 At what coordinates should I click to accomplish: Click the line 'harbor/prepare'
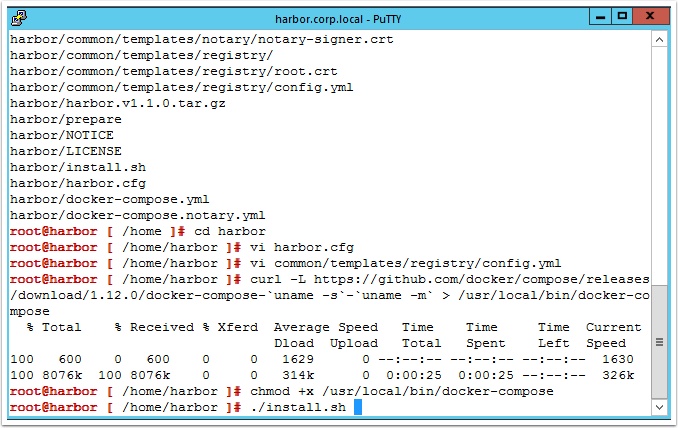click(x=66, y=119)
